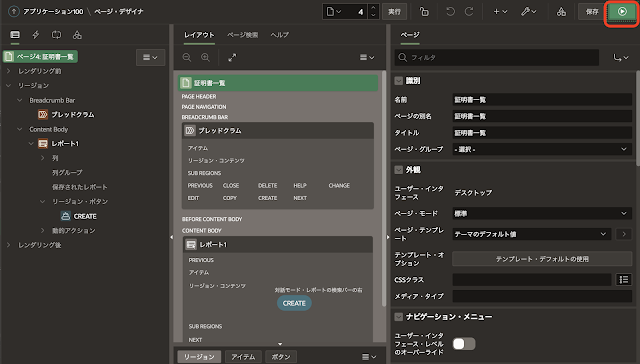640x364 pixels.
Task: Click the 保存 save button
Action: [x=592, y=12]
